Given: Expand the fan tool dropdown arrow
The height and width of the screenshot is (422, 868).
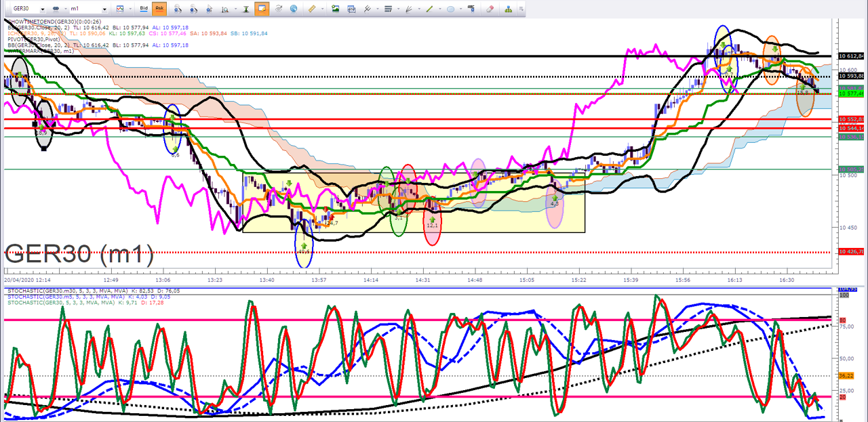Looking at the screenshot, I should click(418, 9).
